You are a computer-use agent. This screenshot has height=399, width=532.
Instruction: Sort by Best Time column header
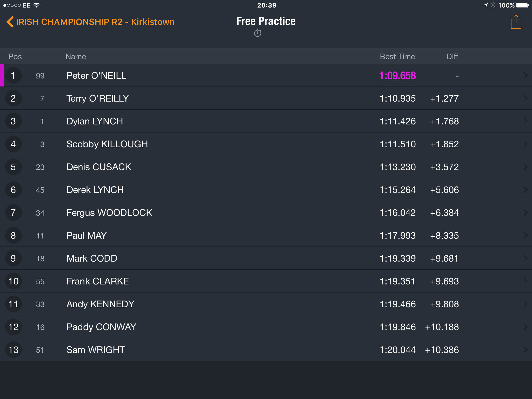tap(397, 56)
